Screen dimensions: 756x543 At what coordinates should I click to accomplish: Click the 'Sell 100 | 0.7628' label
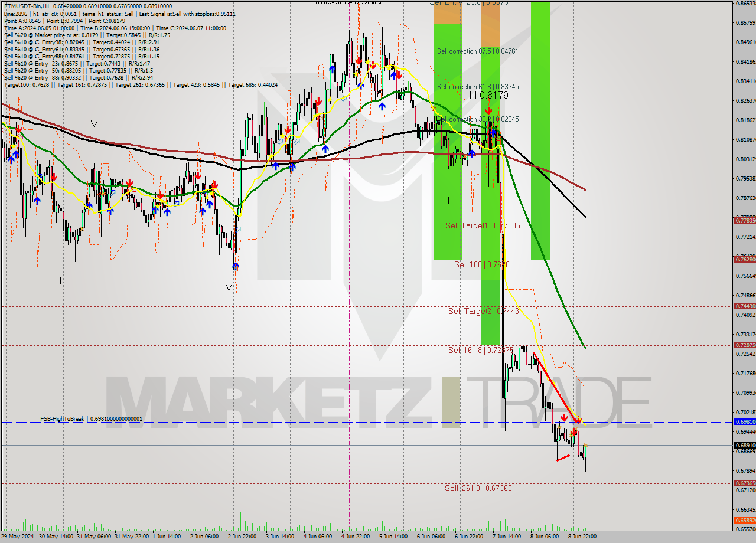(x=481, y=264)
